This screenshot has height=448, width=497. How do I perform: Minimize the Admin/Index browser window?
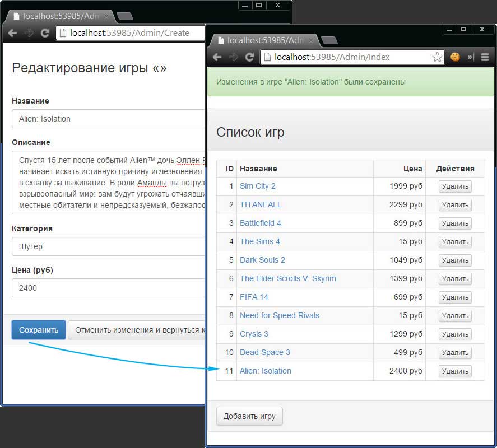449,30
